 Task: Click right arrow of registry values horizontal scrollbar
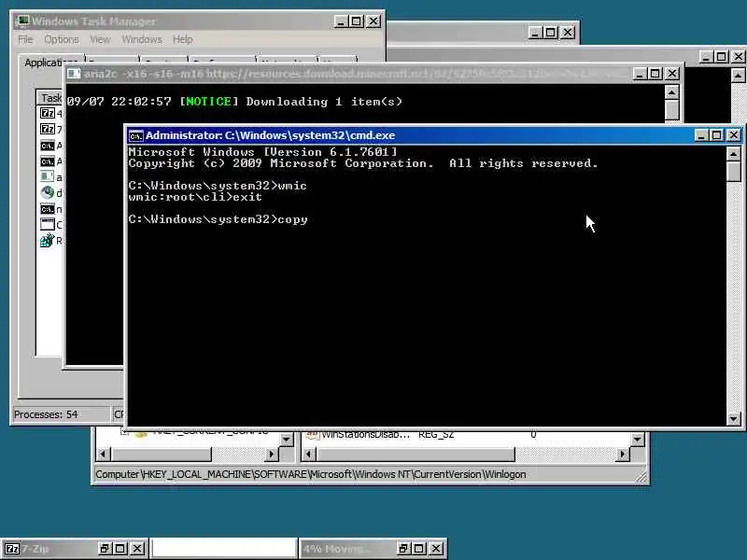622,455
